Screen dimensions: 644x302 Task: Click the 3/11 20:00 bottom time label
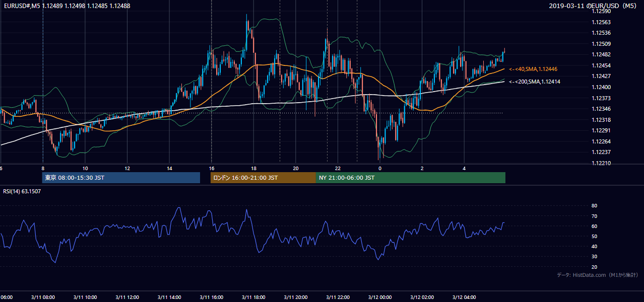(x=296, y=297)
